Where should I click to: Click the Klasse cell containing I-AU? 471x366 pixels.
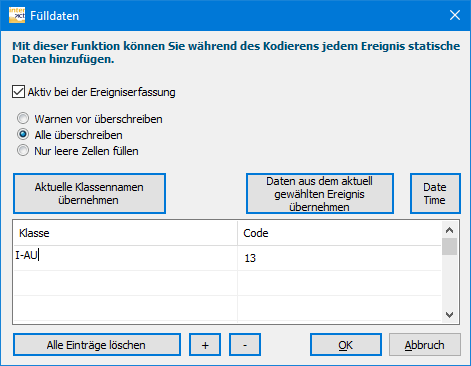pos(125,258)
